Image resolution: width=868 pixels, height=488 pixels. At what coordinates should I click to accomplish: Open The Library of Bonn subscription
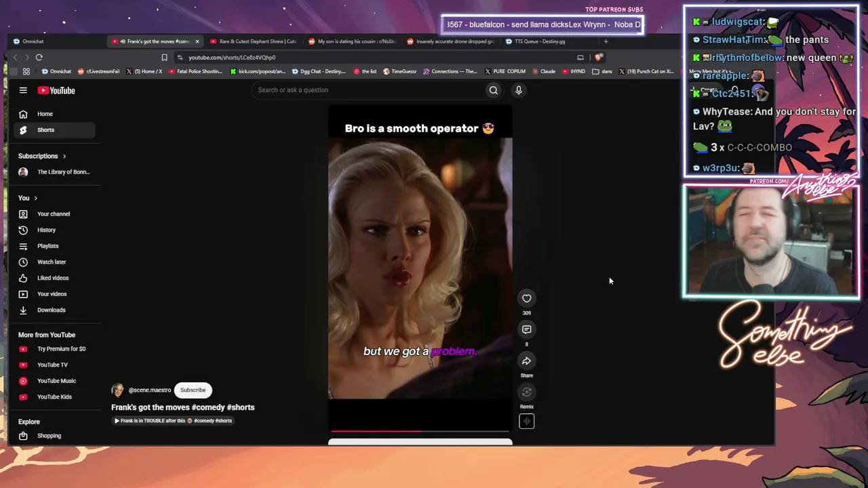point(54,172)
